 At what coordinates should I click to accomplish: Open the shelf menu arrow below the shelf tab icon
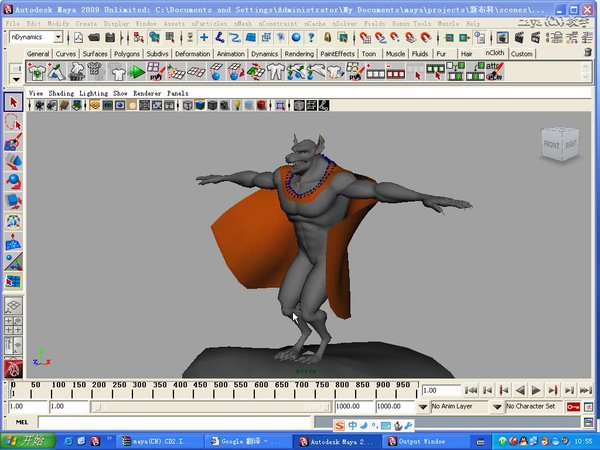(x=16, y=80)
